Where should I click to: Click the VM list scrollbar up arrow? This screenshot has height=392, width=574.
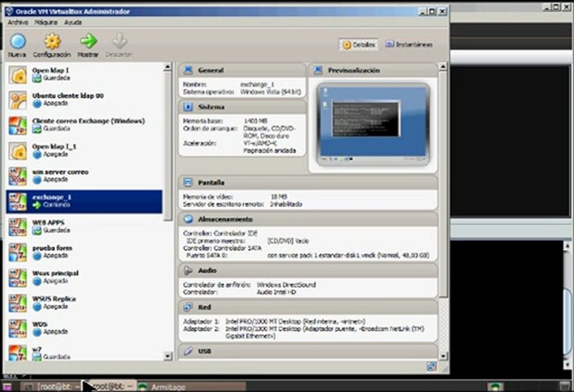point(168,66)
